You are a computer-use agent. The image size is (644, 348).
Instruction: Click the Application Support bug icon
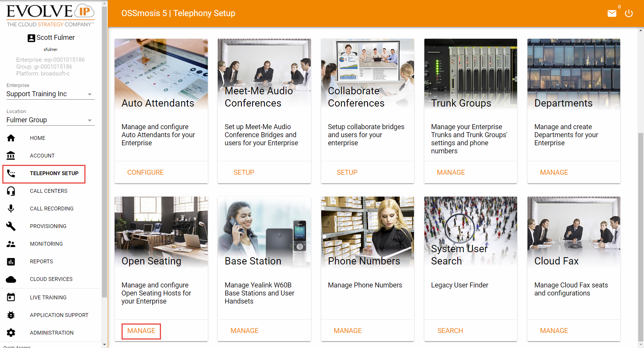click(x=11, y=315)
